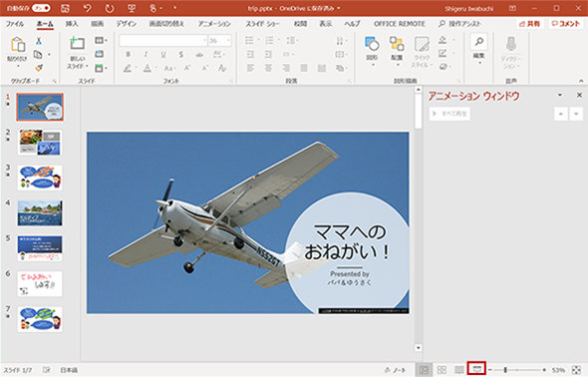This screenshot has width=588, height=377.
Task: Open the デザイン (Design) tab
Action: point(126,24)
